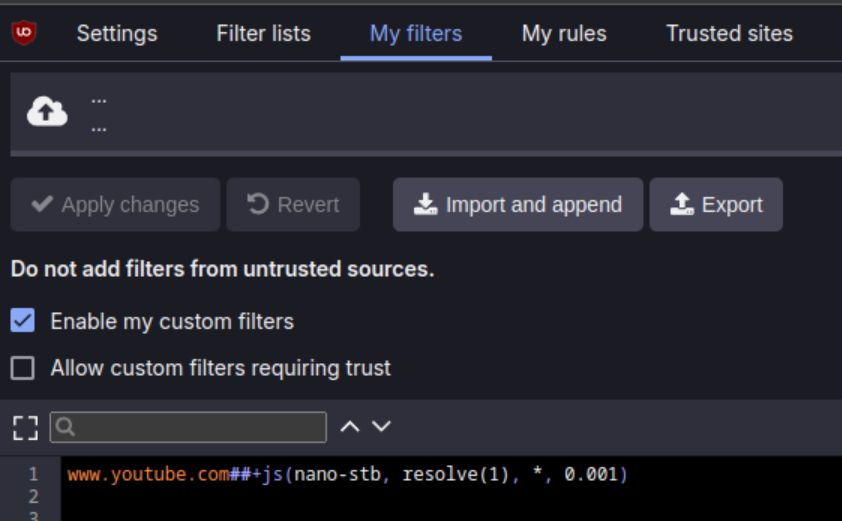Jump to next search match arrow
The height and width of the screenshot is (521, 842).
[x=381, y=426]
